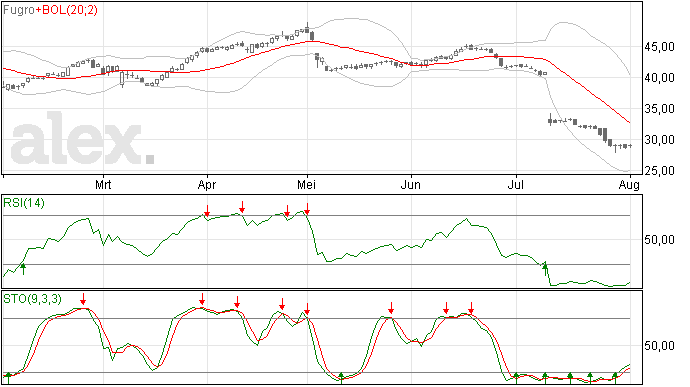This screenshot has height=387, width=690.
Task: Click the +BOL(20;2) Bollinger indicator label
Action: 66,10
